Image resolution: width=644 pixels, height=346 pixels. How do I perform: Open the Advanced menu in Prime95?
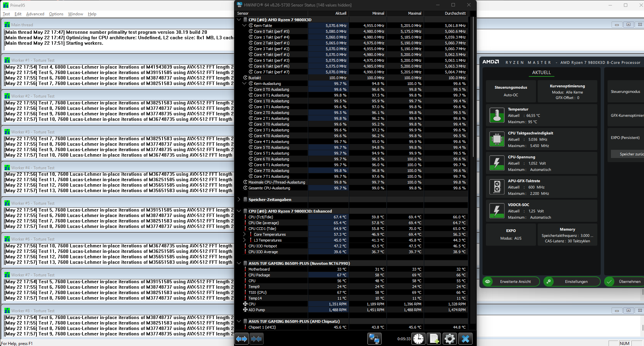[35, 14]
